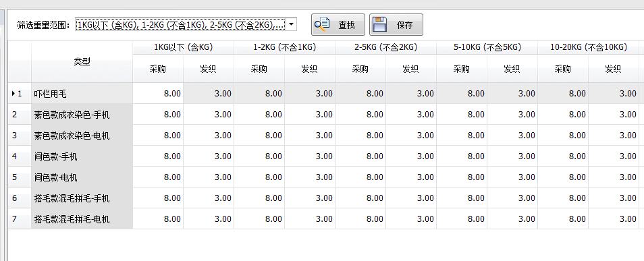
Task: Click row indicator number 1
Action: coord(20,94)
